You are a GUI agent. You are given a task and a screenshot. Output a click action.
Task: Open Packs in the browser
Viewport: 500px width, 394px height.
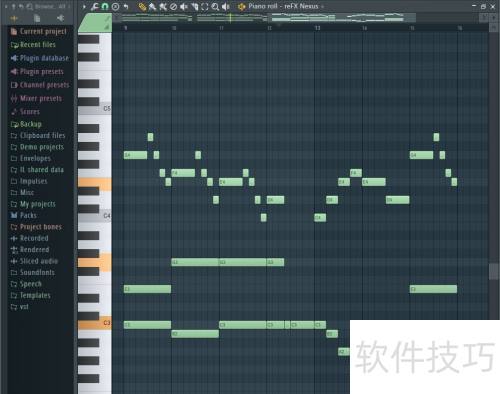point(24,215)
